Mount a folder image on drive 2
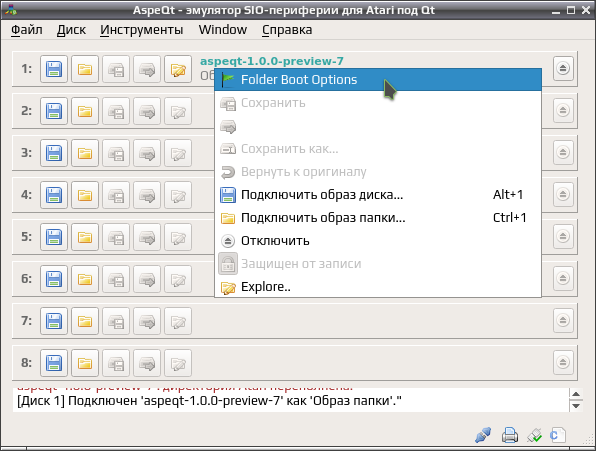The height and width of the screenshot is (451, 596). pyautogui.click(x=85, y=111)
